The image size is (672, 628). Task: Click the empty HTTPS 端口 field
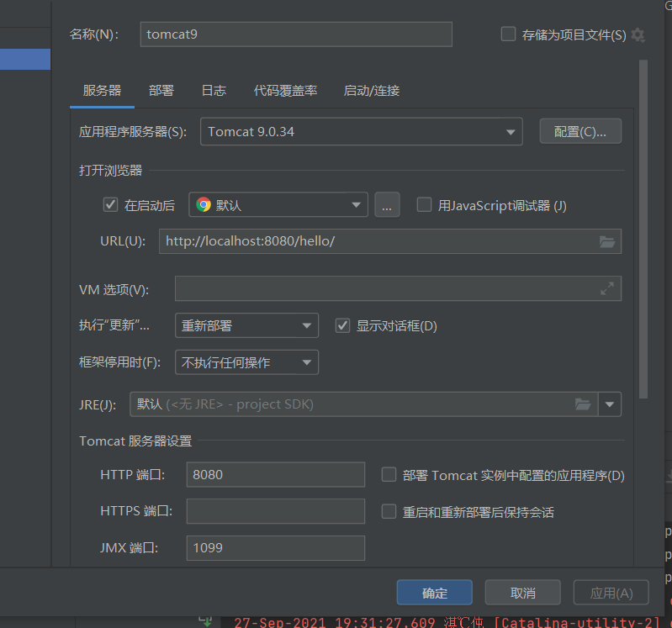[276, 511]
